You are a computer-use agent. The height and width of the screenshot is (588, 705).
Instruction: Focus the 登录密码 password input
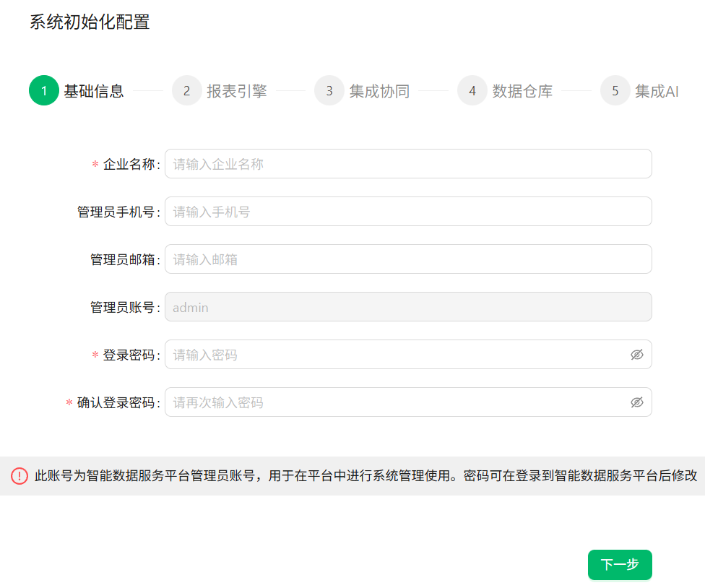click(394, 355)
